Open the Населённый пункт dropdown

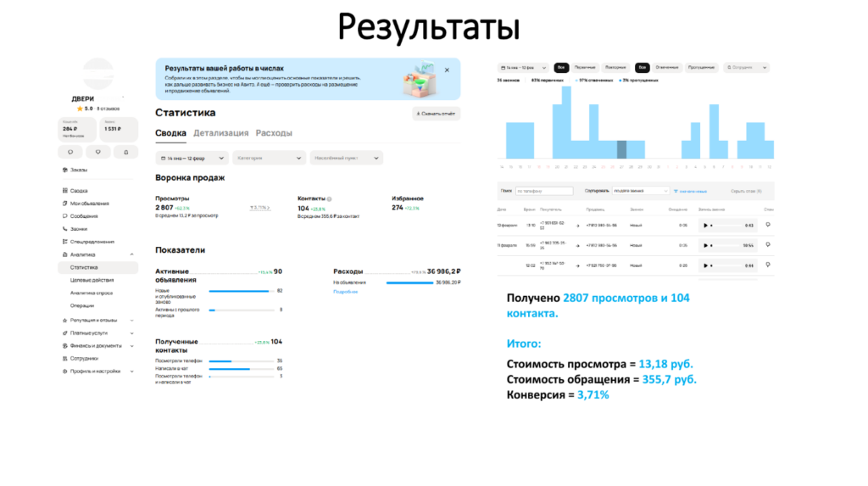pos(347,158)
